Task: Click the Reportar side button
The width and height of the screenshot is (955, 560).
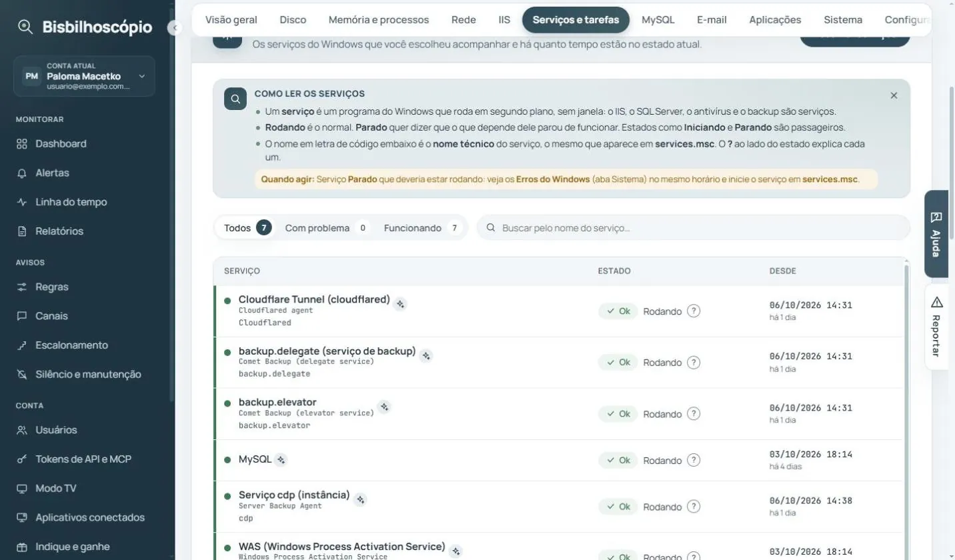Action: point(936,327)
